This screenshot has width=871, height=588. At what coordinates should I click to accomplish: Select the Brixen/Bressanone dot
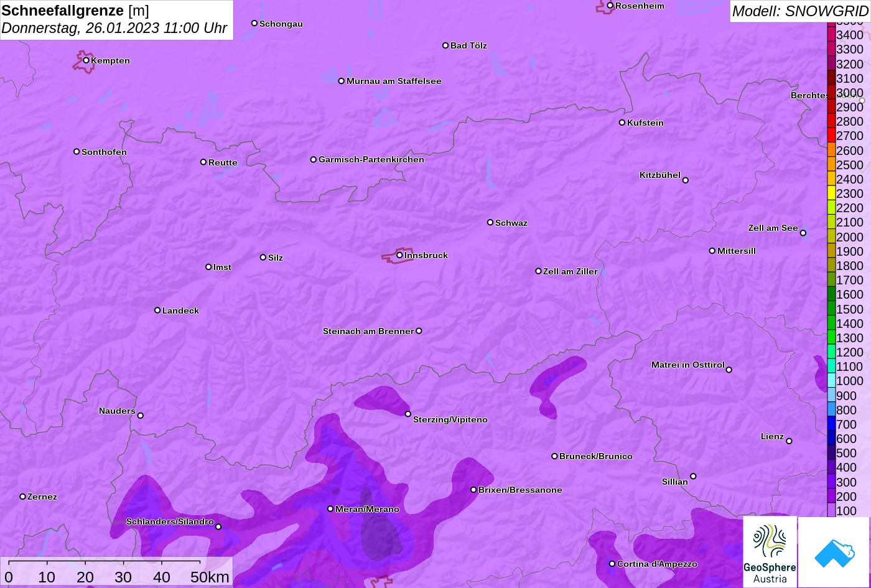(473, 490)
